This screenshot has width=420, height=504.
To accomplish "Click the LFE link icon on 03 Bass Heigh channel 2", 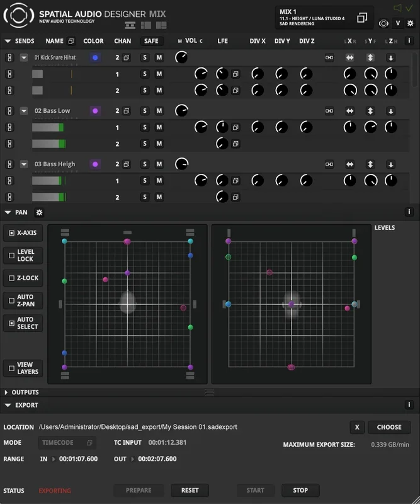I will click(236, 197).
